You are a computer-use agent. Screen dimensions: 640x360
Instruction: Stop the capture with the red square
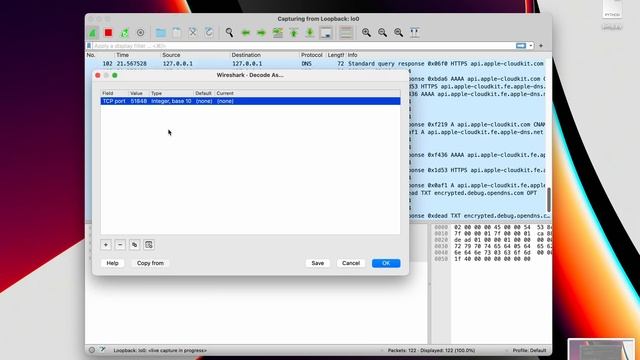coord(108,33)
